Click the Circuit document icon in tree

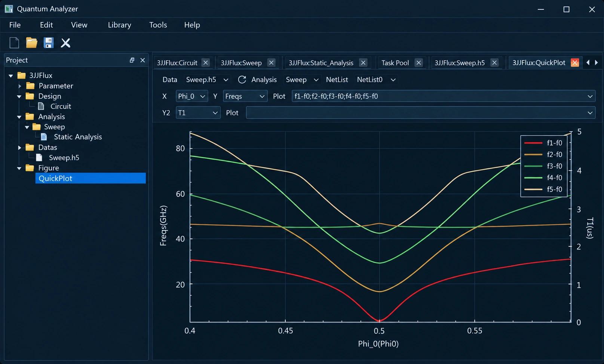[x=41, y=106]
